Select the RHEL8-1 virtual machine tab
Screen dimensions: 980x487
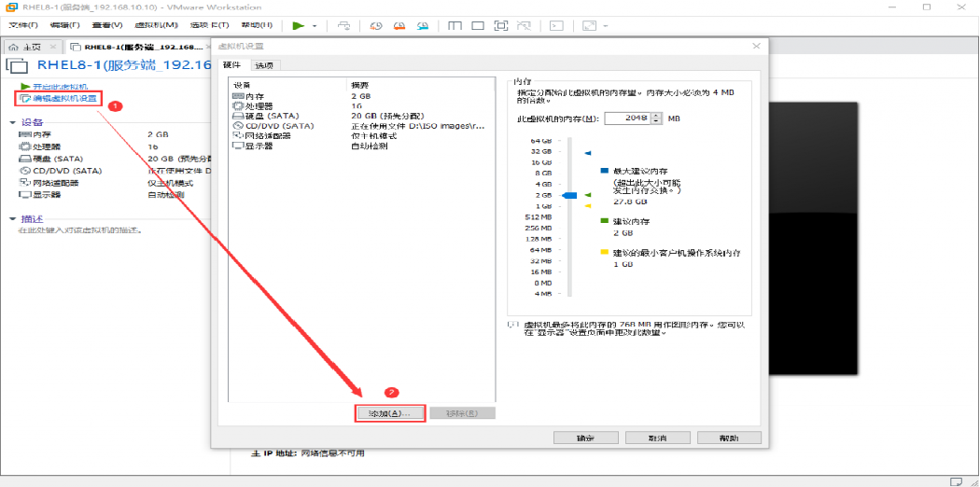click(x=137, y=47)
